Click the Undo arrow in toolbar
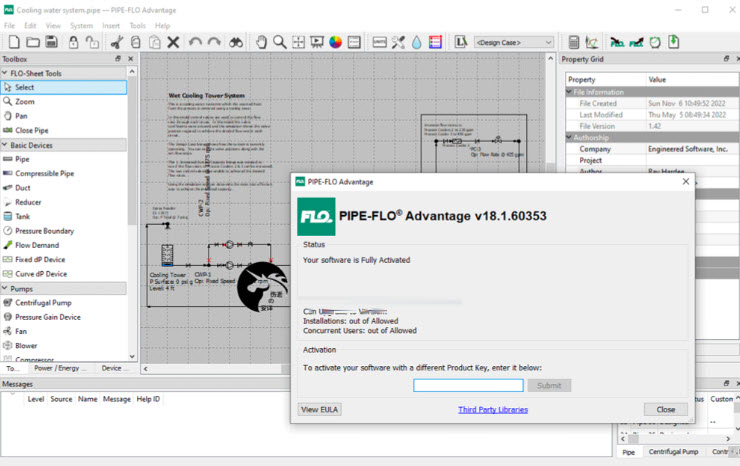Image resolution: width=740 pixels, height=466 pixels. 194,42
